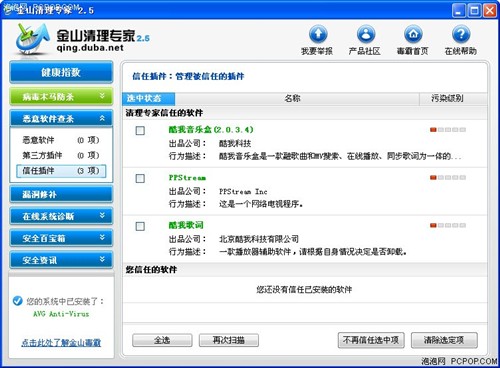This screenshot has height=368, width=500.
Task: Sort by 污染级别 column header
Action: tap(453, 99)
